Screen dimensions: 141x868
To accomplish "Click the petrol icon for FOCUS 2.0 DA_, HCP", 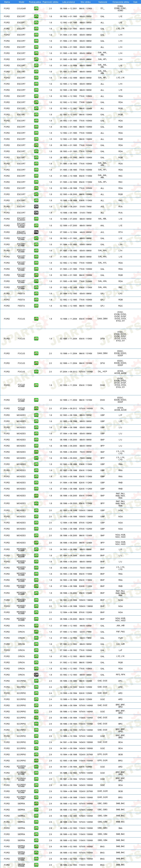I will (36, 372).
